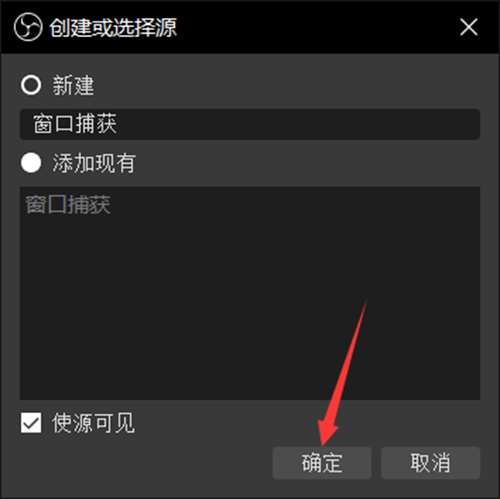500x499 pixels.
Task: Click the 添加现有 option label
Action: point(94,163)
